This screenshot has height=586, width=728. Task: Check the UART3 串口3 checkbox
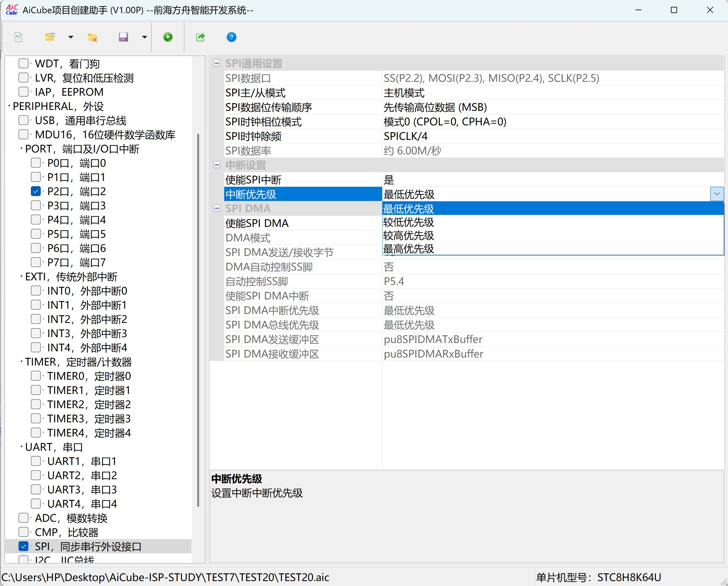click(36, 489)
